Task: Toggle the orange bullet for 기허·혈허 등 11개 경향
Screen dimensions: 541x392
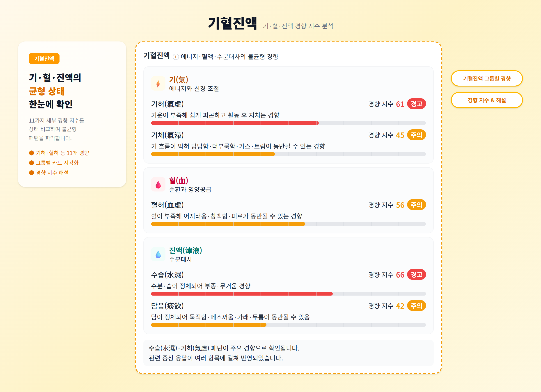Action: [32, 153]
